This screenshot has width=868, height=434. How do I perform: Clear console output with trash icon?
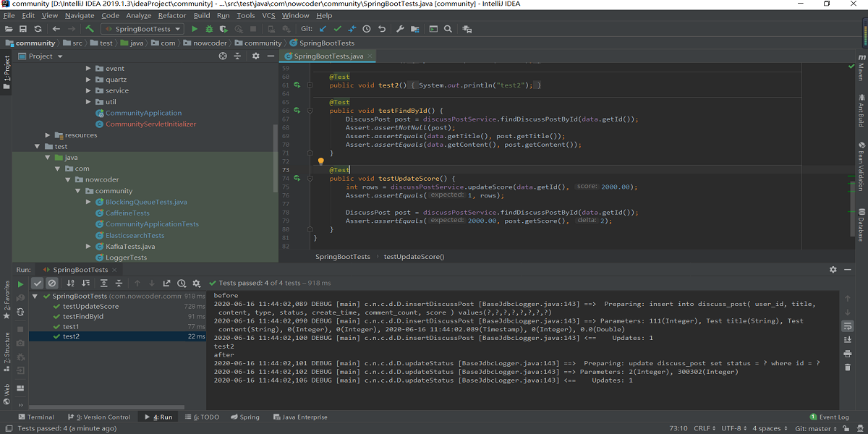pos(847,367)
